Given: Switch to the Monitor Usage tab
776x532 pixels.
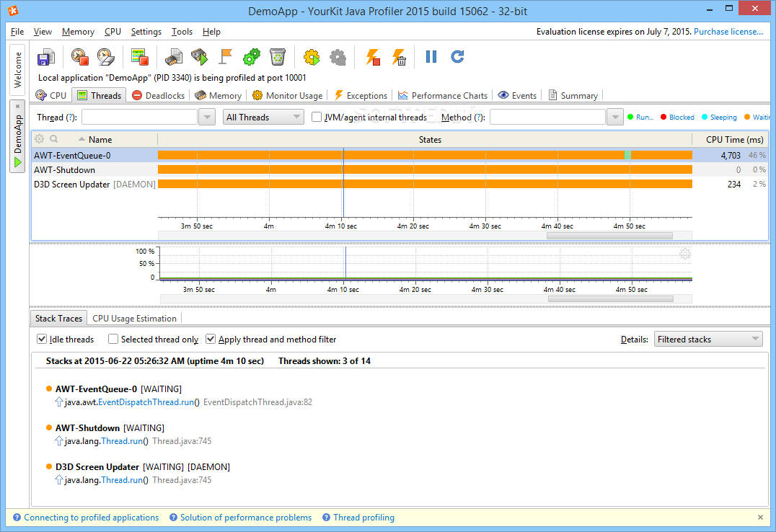Looking at the screenshot, I should (288, 95).
